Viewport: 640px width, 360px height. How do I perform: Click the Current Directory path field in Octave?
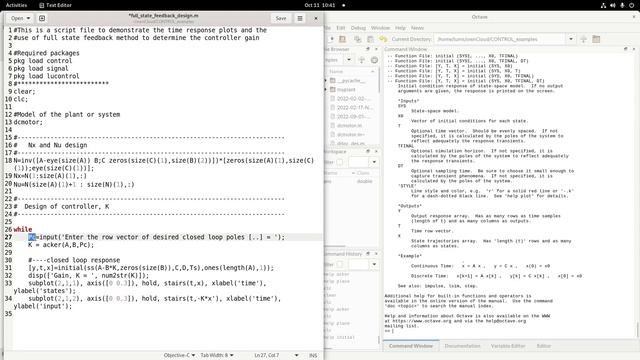500,39
